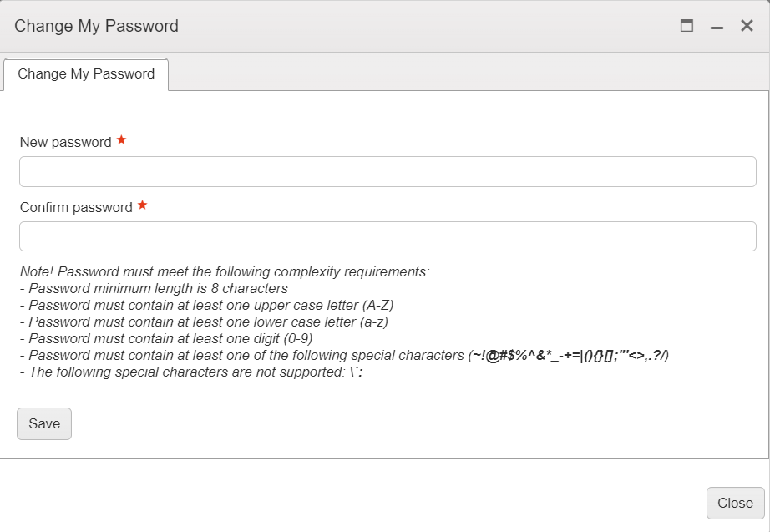Click the complexity requirements Note heading
The image size is (770, 532).
tap(224, 272)
